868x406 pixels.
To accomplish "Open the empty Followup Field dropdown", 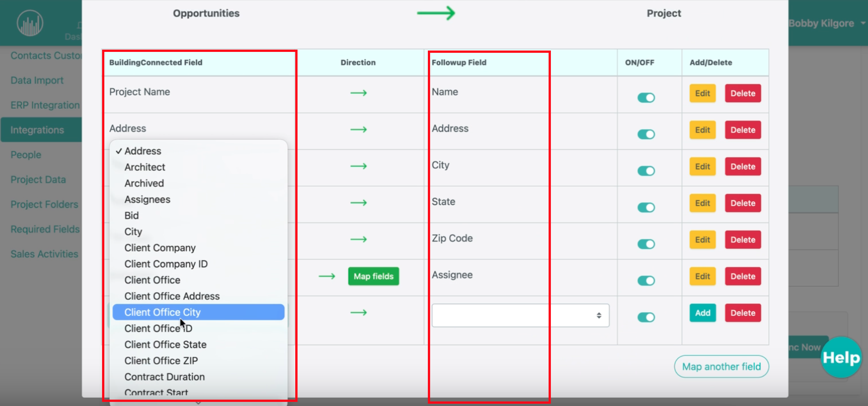I will coord(520,315).
